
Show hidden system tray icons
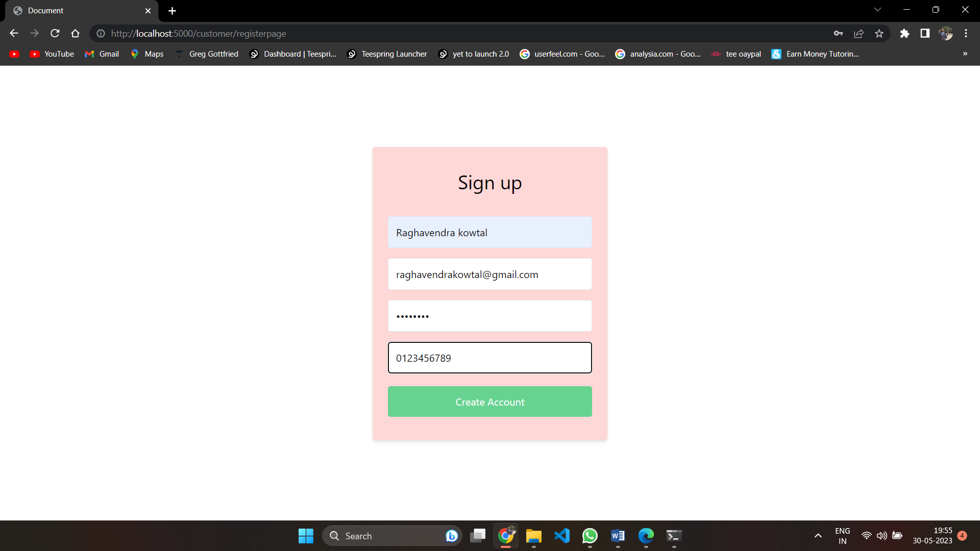pos(818,536)
